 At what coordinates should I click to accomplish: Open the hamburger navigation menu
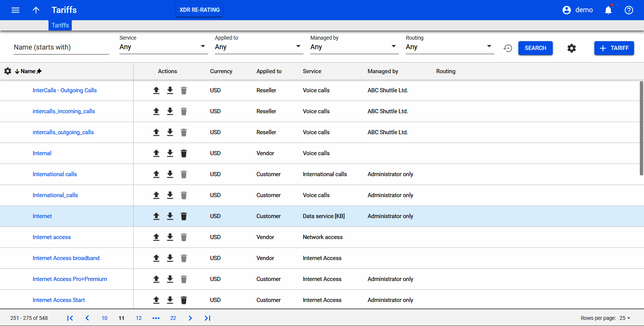point(15,10)
